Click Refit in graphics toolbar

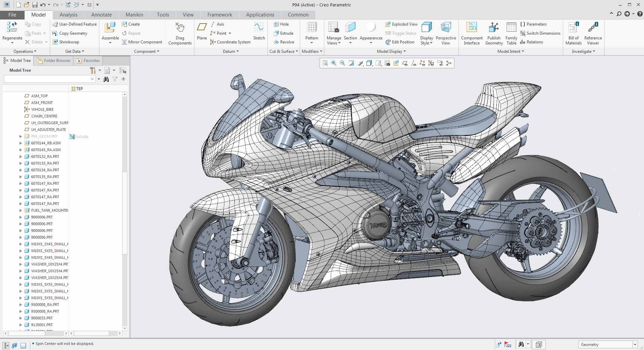(325, 63)
